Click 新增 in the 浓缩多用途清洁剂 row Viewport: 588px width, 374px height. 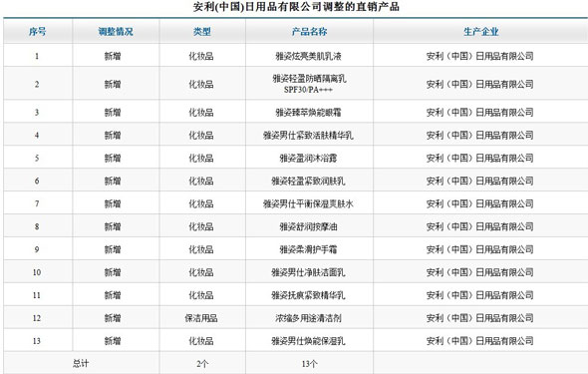113,318
